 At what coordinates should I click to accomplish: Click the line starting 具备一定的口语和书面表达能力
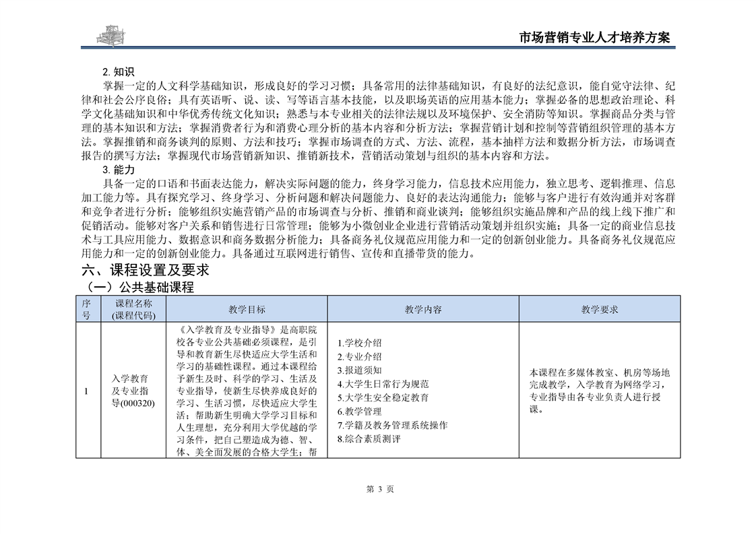coord(389,184)
